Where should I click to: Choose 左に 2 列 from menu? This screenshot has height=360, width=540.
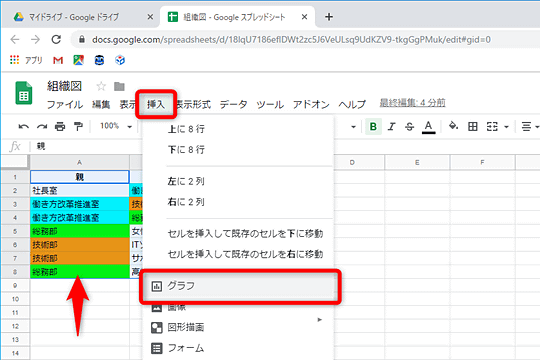click(238, 181)
